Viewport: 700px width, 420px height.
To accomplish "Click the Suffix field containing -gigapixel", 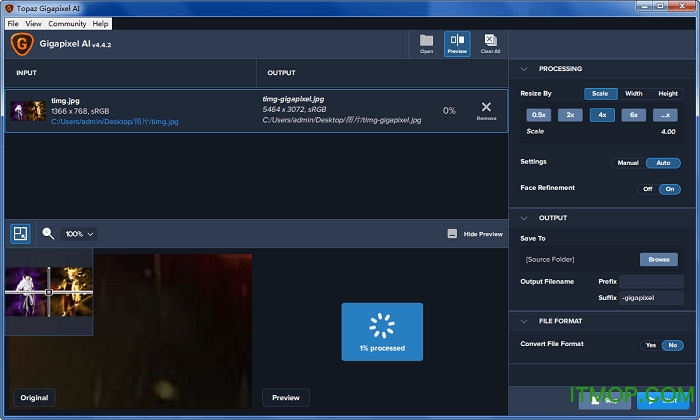I will [x=651, y=298].
